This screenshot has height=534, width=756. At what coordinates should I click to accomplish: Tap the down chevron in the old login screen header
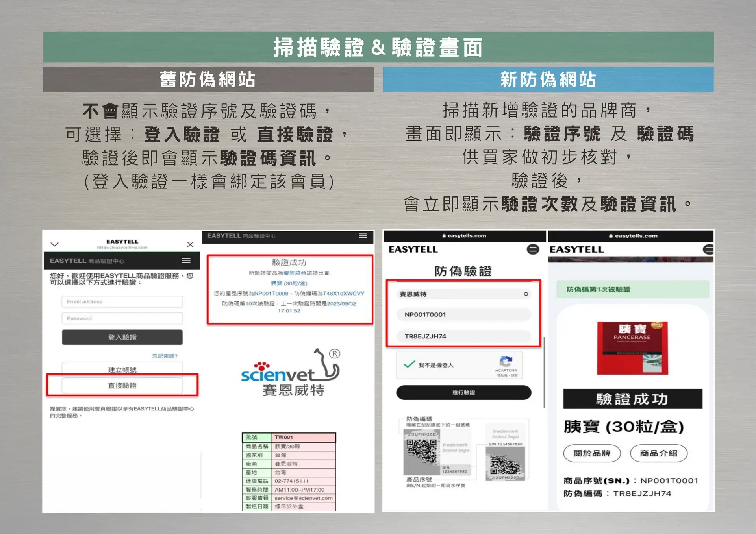55,244
